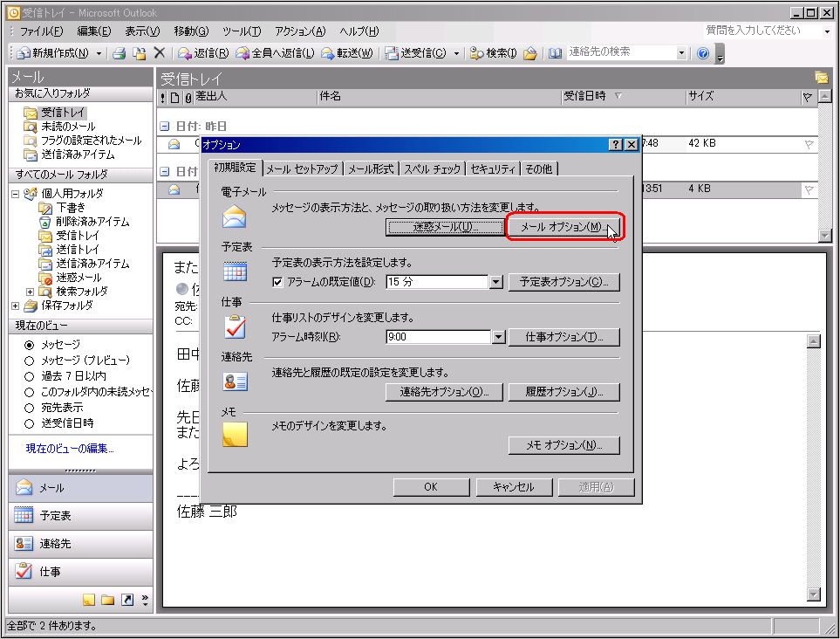Delete message with the X toolbar icon
840x639 pixels.
(x=159, y=52)
